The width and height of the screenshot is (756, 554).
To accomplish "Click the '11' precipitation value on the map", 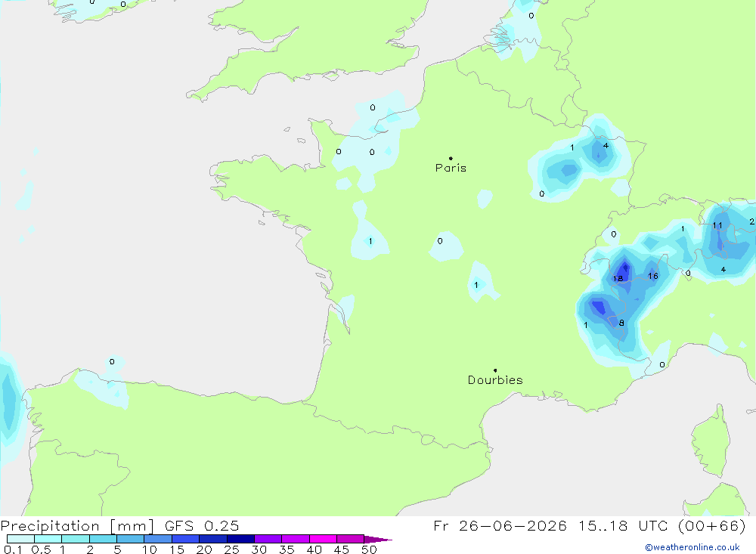I will (x=717, y=225).
